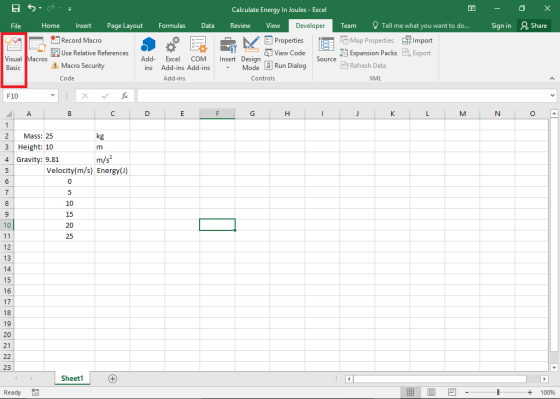Click Map Properties
Screen dimensions: 560x399
coord(367,40)
